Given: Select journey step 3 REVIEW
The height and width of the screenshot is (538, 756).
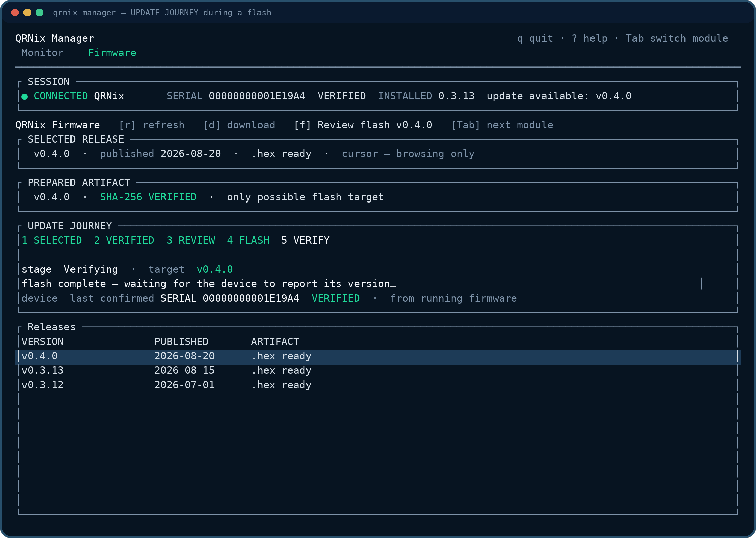Looking at the screenshot, I should coord(191,240).
